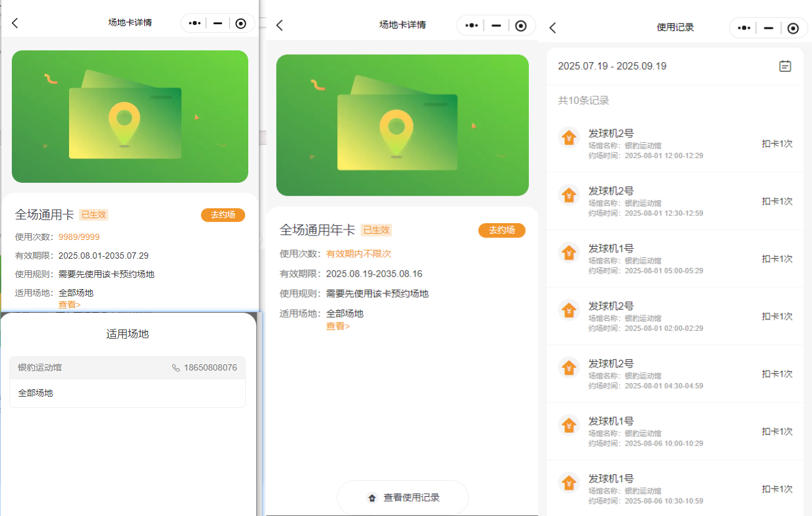Viewport: 812px width, 516px height.
Task: Click the 全场通用年卡 green card image
Action: click(x=403, y=125)
